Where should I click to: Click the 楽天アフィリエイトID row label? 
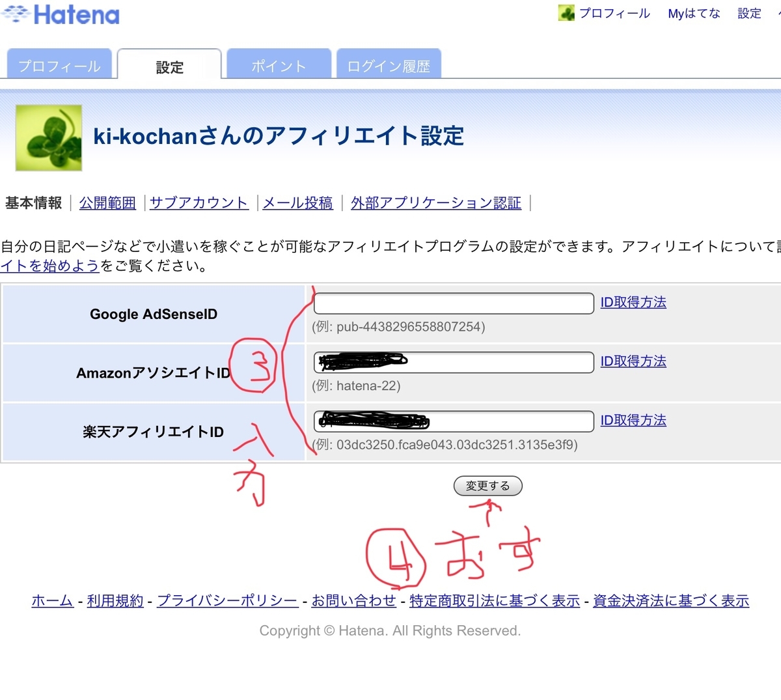pyautogui.click(x=154, y=432)
